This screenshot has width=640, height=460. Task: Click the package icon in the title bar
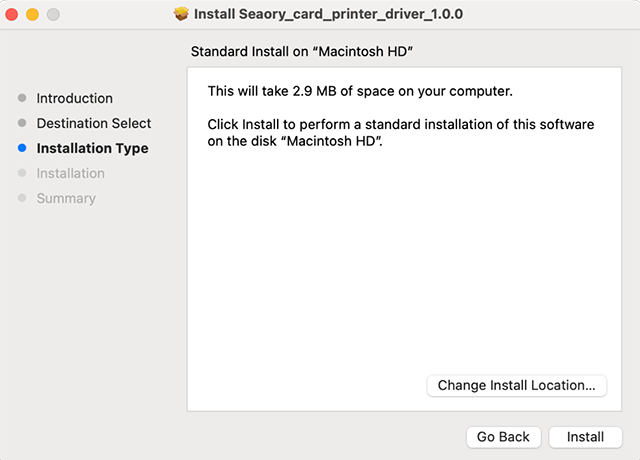181,15
